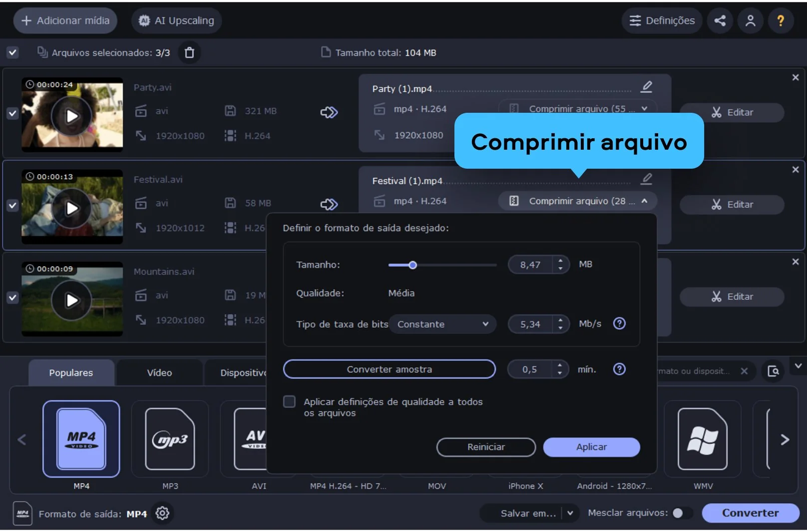Click the bitrate 5,34 input field

click(530, 324)
